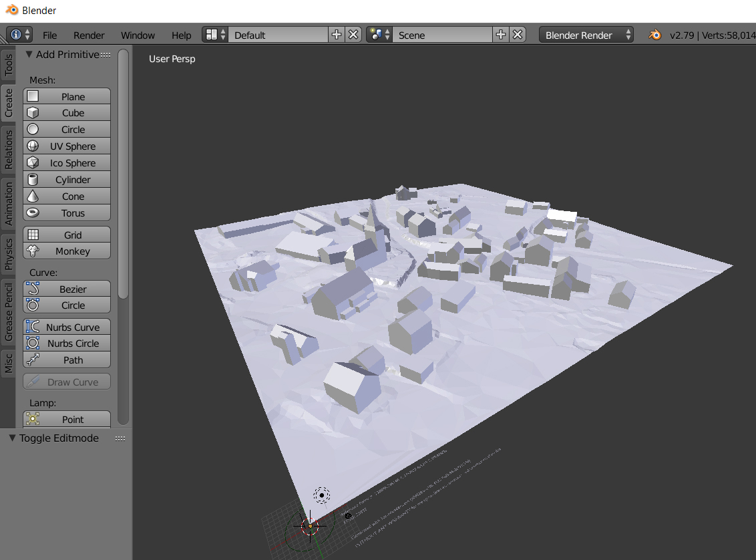The width and height of the screenshot is (756, 560).
Task: Open the Info editor type selector
Action: click(19, 35)
